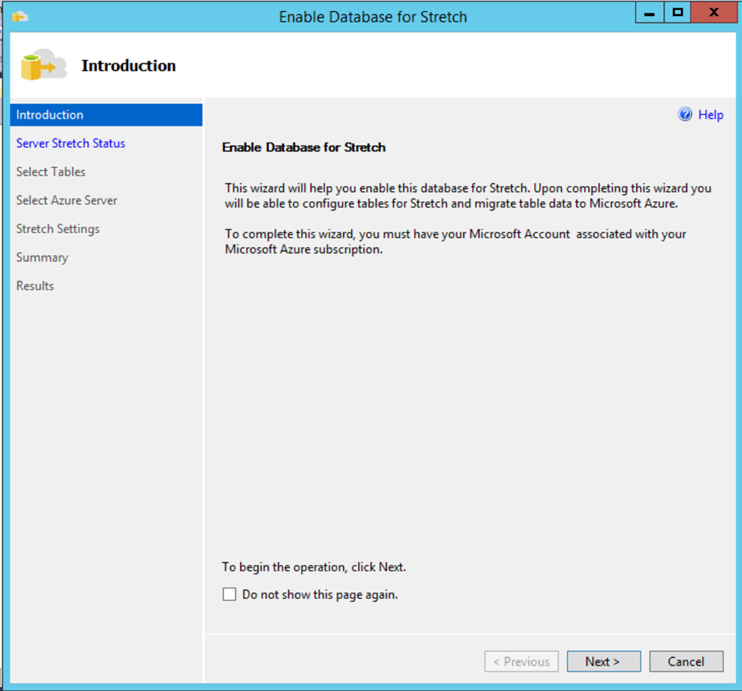
Task: Click the Help question mark icon
Action: pos(685,115)
